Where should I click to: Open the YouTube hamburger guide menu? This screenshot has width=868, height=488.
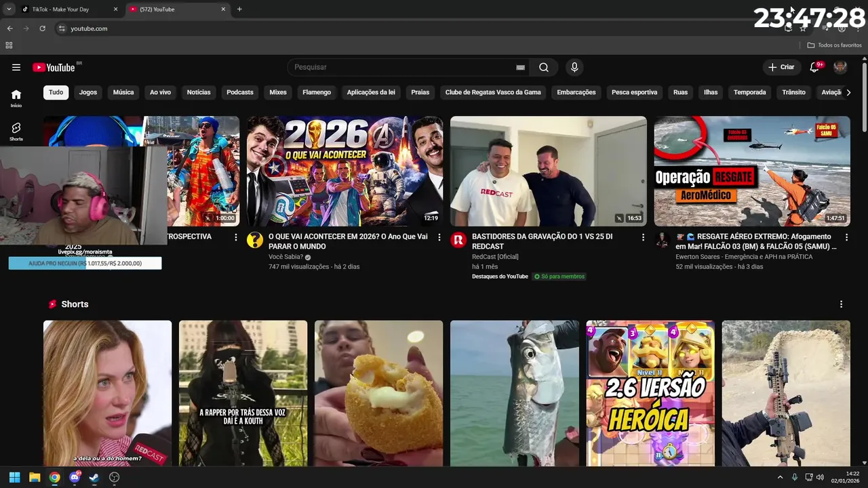[16, 67]
